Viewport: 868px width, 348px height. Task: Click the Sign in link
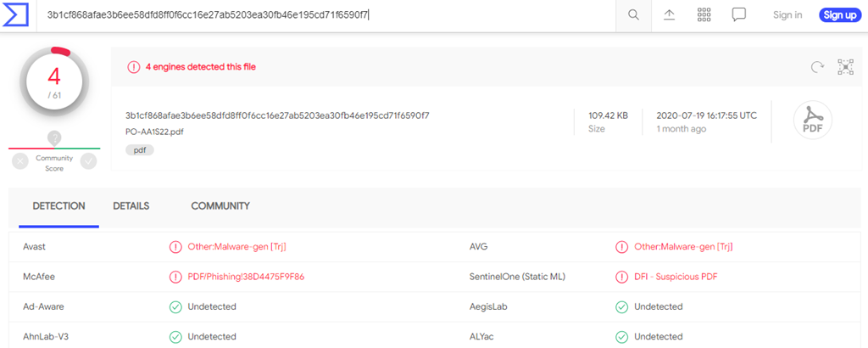click(787, 15)
